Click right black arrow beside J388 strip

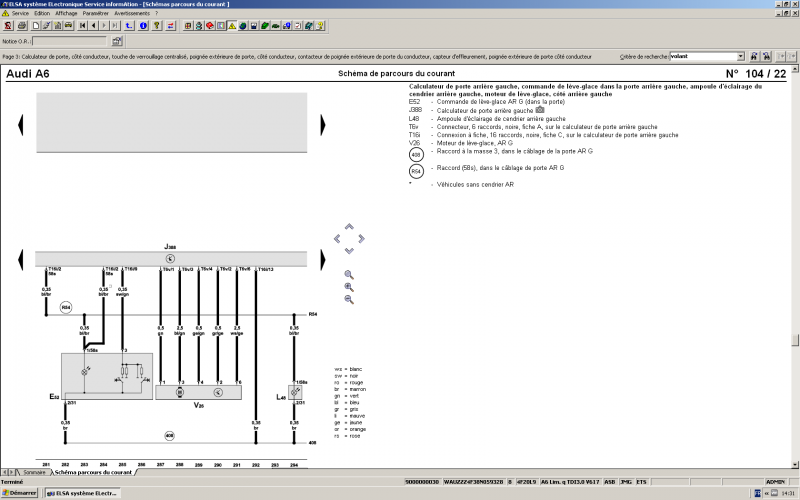[x=323, y=259]
